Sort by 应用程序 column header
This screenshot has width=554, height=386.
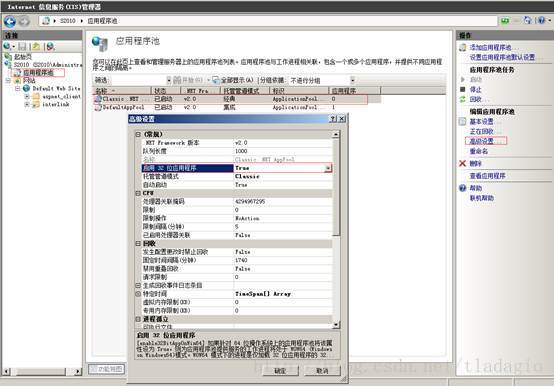(x=354, y=91)
